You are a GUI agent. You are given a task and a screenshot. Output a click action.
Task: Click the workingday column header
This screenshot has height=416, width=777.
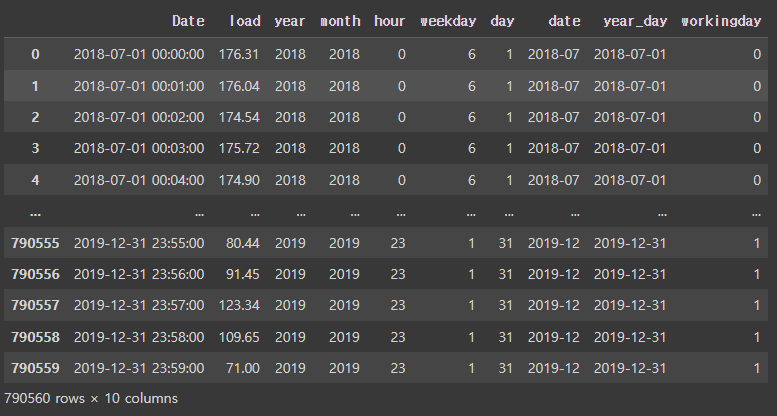click(721, 21)
